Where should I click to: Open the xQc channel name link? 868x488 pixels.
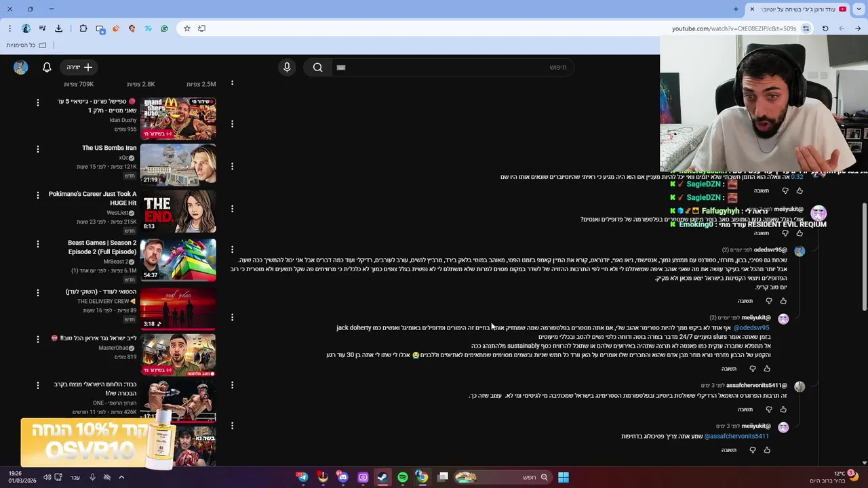[x=124, y=157]
